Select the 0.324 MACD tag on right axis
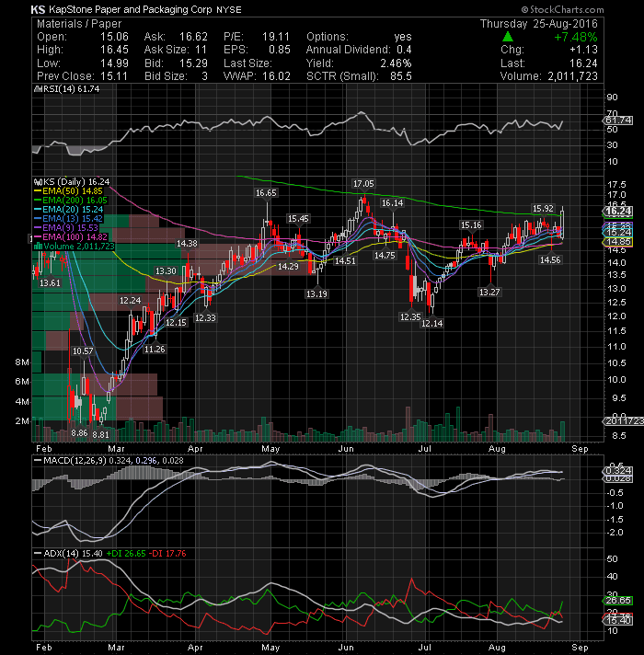Viewport: 644px width, 655px height. tap(619, 471)
